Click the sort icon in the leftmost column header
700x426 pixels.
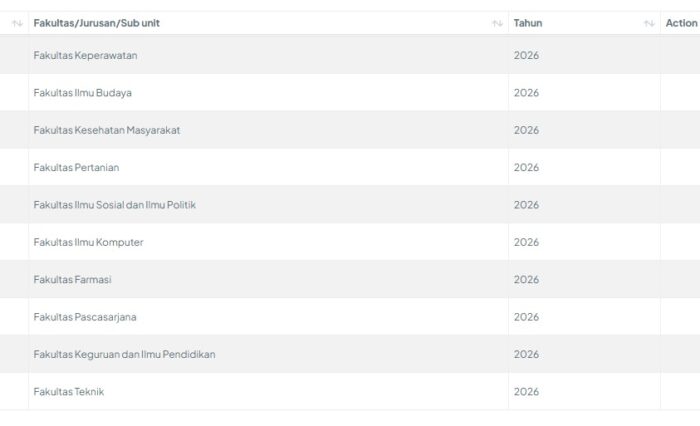point(17,23)
